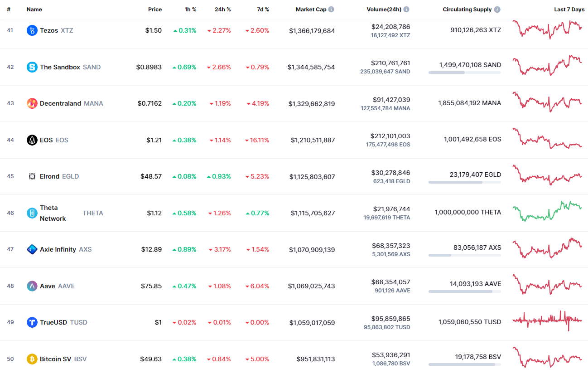Open the TrueUSD 7-day sparkline chart
The width and height of the screenshot is (588, 374).
[547, 321]
